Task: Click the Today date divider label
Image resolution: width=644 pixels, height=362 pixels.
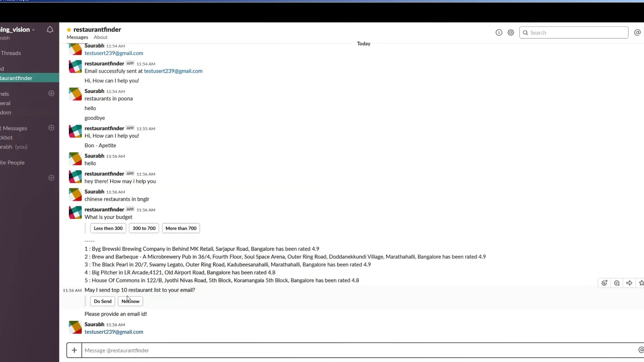Action: point(364,44)
